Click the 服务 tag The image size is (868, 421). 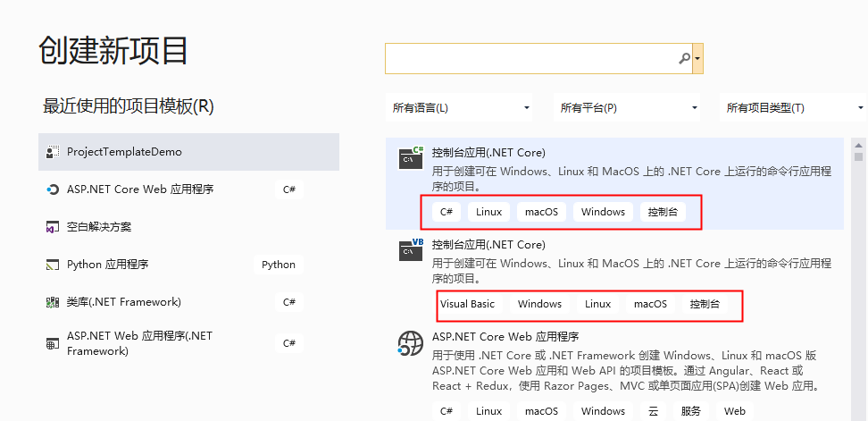pos(691,411)
